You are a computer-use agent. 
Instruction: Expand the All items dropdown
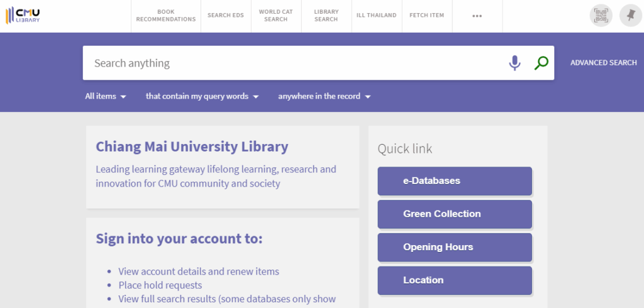coord(106,97)
